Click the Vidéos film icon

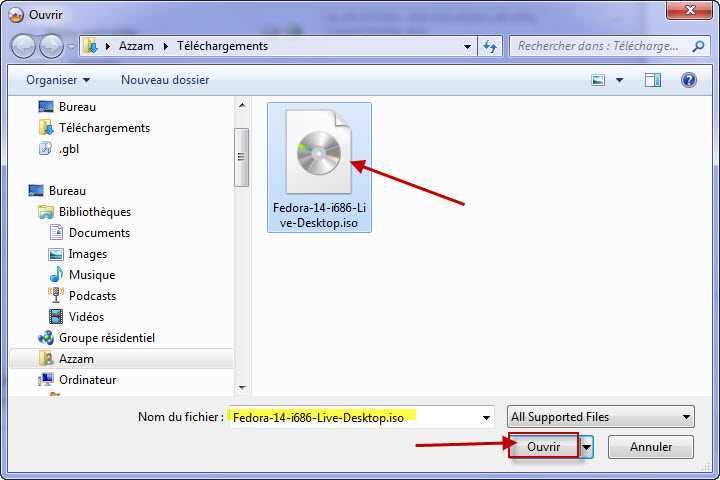tap(56, 316)
